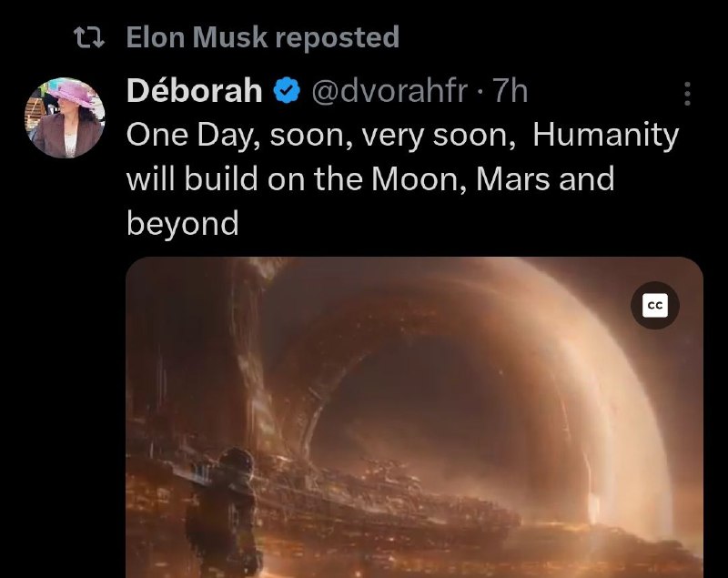Play the embedded sci-fi video
The image size is (728, 578).
pyautogui.click(x=414, y=418)
